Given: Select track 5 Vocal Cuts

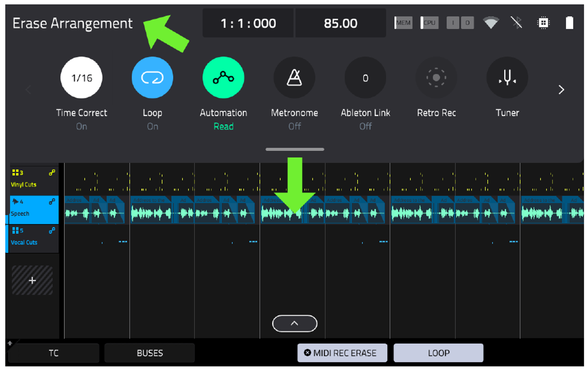Looking at the screenshot, I should tap(34, 238).
